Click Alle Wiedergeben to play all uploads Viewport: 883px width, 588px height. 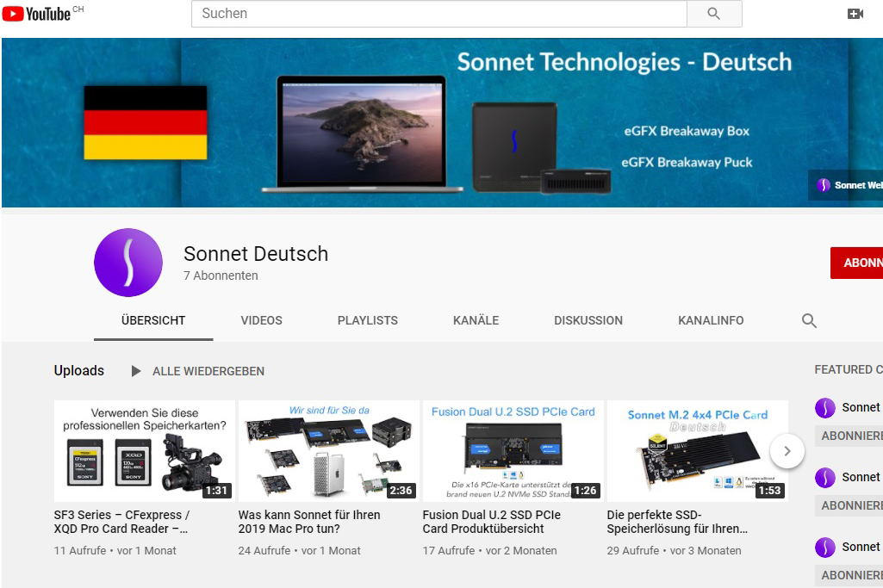click(x=208, y=371)
